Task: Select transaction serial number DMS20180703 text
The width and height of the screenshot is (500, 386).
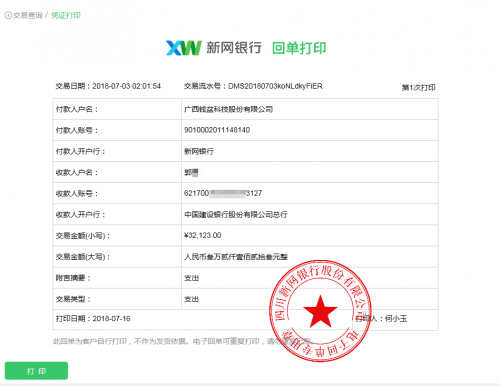Action: point(275,86)
